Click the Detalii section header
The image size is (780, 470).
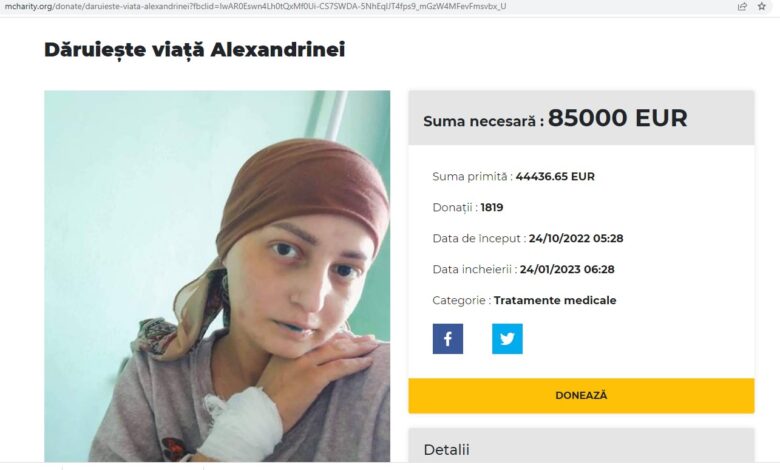(x=446, y=450)
